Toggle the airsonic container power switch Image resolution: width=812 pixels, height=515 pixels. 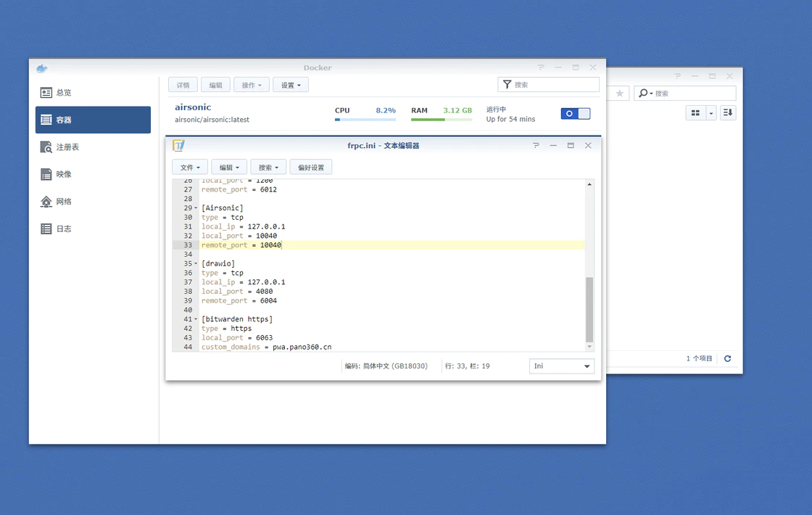576,114
